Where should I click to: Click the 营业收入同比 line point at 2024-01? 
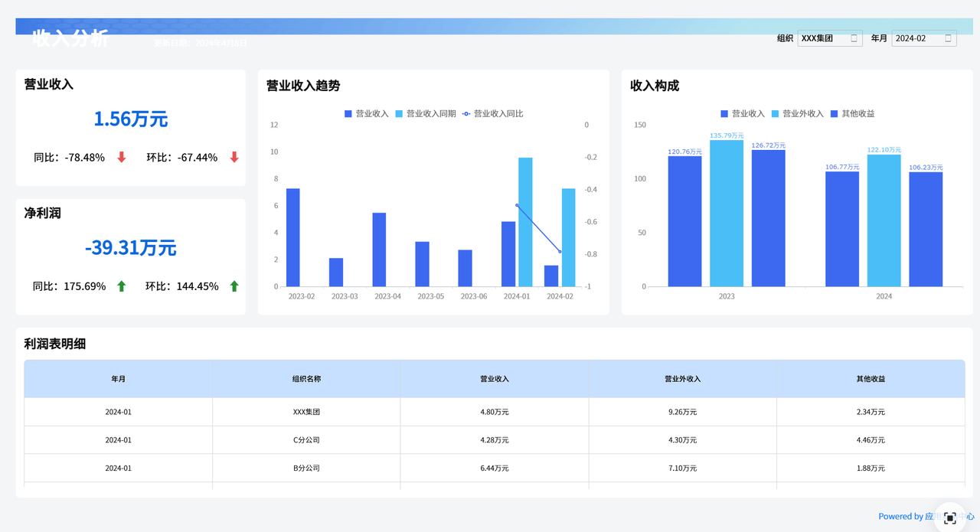pyautogui.click(x=517, y=205)
